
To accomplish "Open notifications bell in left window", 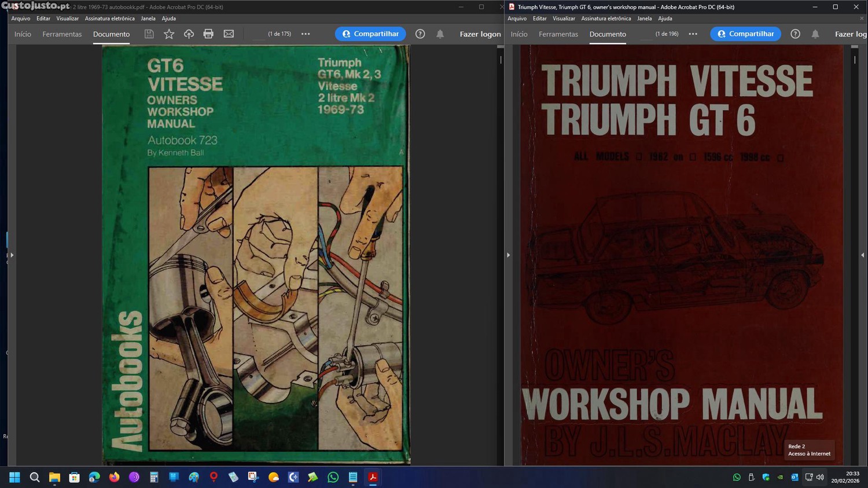I will pyautogui.click(x=440, y=34).
